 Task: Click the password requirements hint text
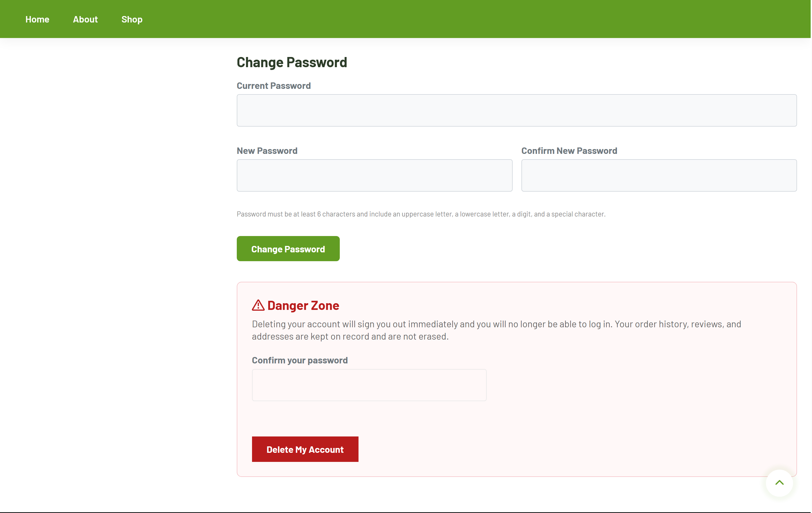click(421, 214)
